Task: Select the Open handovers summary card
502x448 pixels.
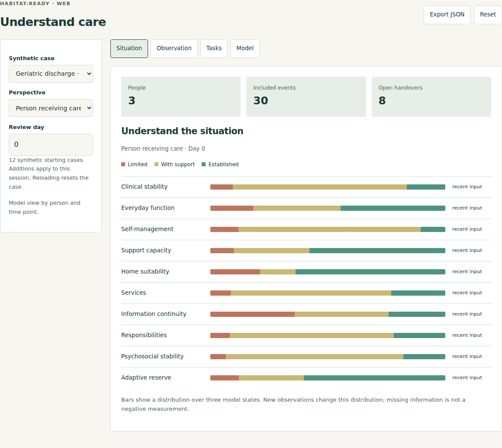Action: click(x=431, y=97)
